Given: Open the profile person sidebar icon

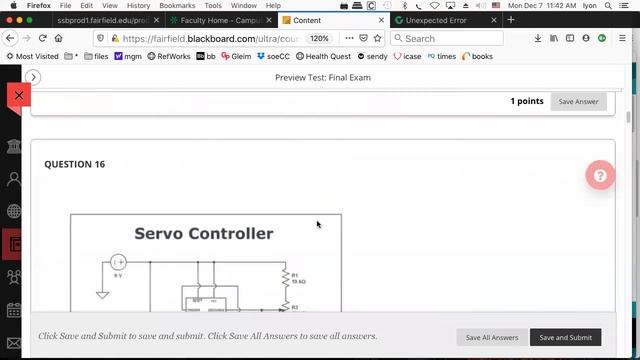Looking at the screenshot, I should (x=13, y=179).
